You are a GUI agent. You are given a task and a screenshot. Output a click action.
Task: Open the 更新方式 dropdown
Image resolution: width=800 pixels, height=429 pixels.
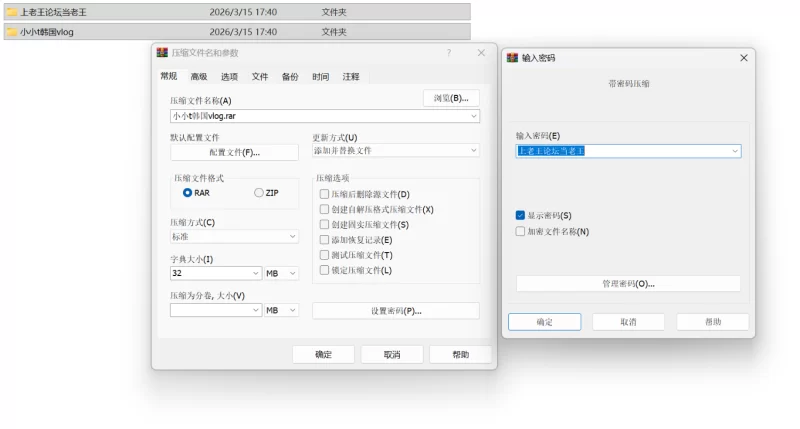tap(395, 150)
